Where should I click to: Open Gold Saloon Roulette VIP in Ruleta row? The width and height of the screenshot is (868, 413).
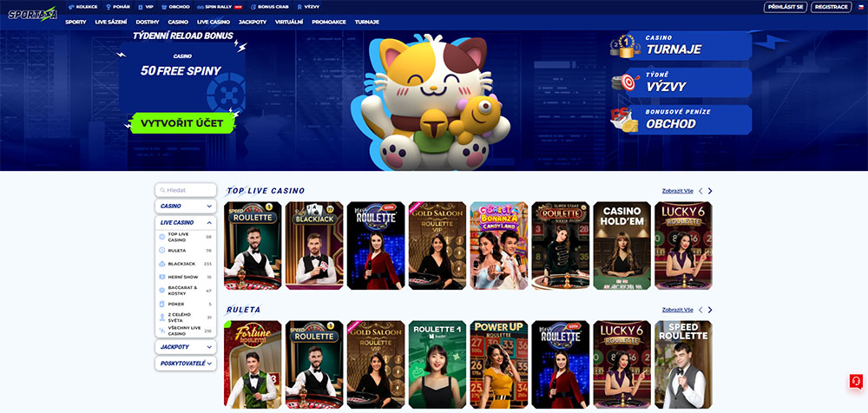[376, 364]
